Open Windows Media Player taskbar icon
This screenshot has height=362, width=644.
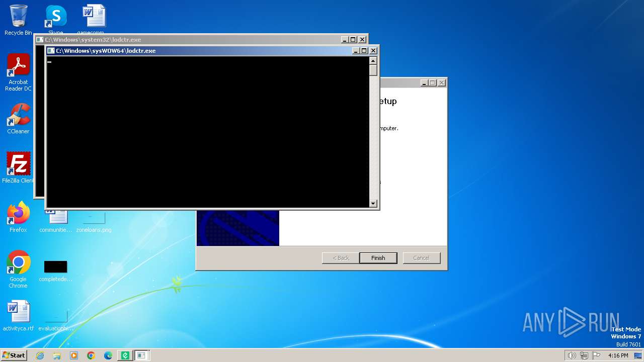click(74, 355)
